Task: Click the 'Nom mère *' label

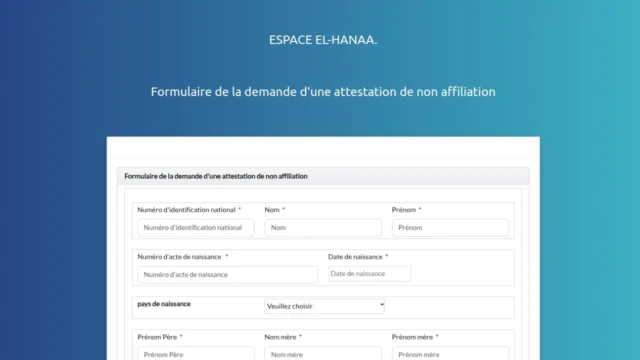Action: [283, 337]
